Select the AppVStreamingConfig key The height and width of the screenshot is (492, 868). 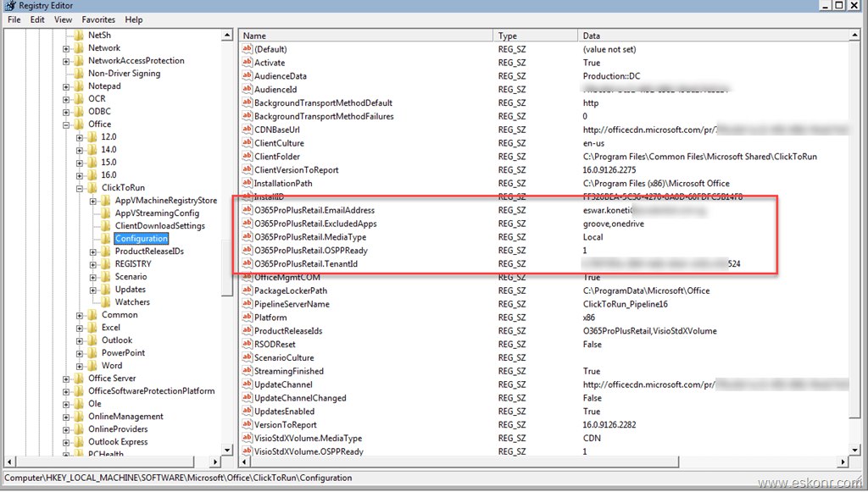pyautogui.click(x=157, y=213)
